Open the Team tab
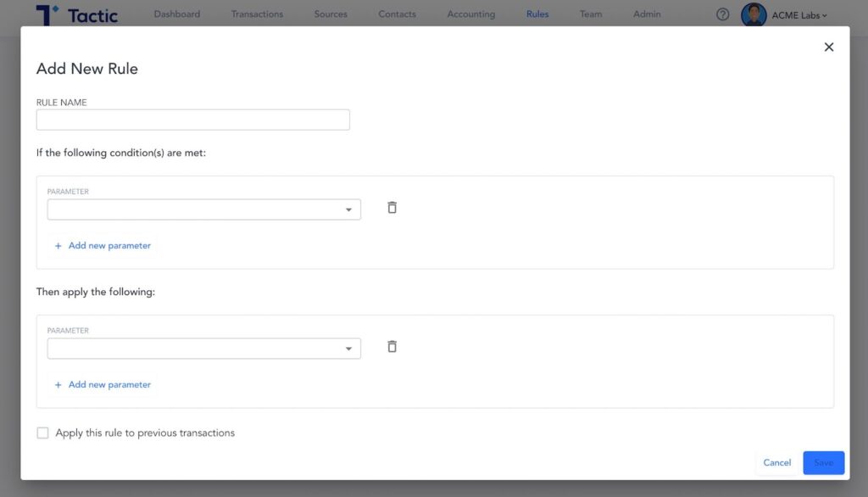Screen dimensions: 868x497 click(591, 14)
